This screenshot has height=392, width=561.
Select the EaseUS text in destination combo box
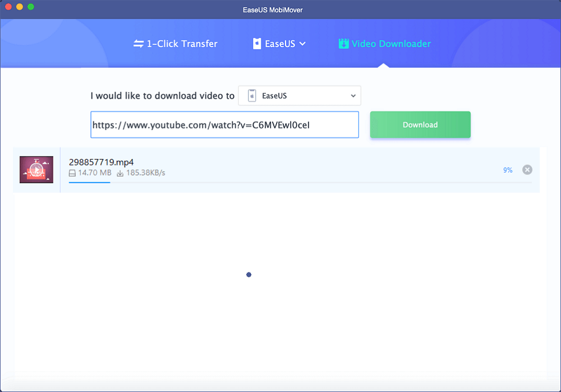274,96
